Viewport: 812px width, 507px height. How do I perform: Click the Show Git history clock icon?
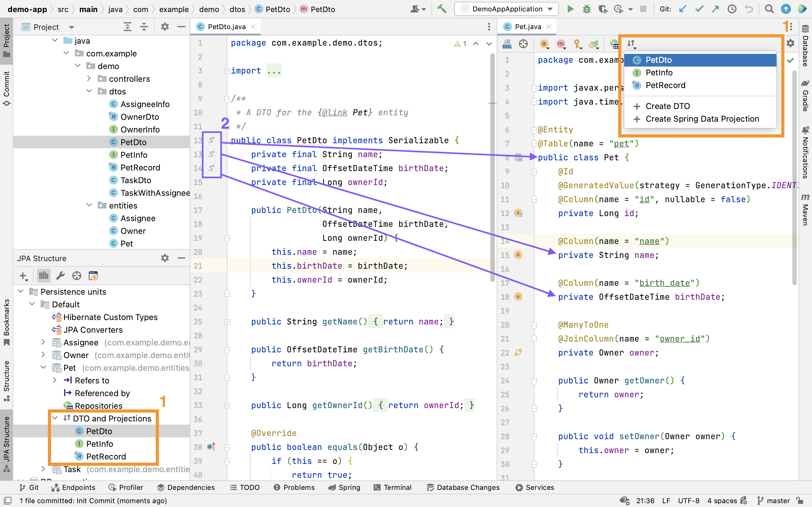coord(732,9)
